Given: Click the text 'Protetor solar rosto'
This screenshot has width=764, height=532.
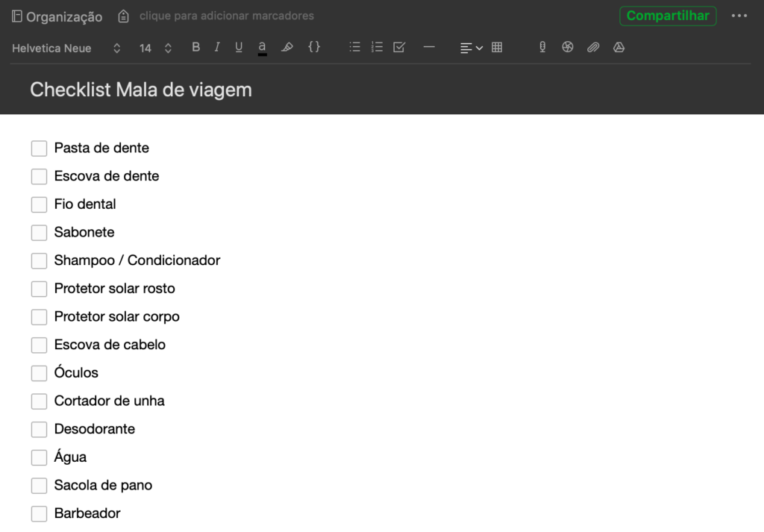Looking at the screenshot, I should (114, 289).
